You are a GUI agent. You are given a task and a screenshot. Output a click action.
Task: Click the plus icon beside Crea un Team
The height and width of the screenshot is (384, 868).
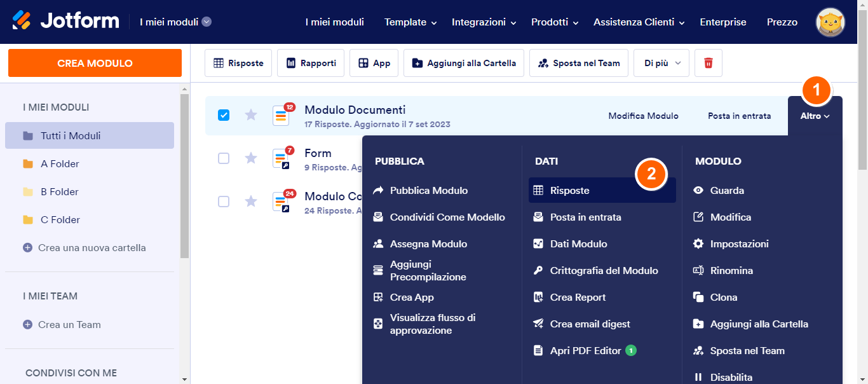[27, 324]
